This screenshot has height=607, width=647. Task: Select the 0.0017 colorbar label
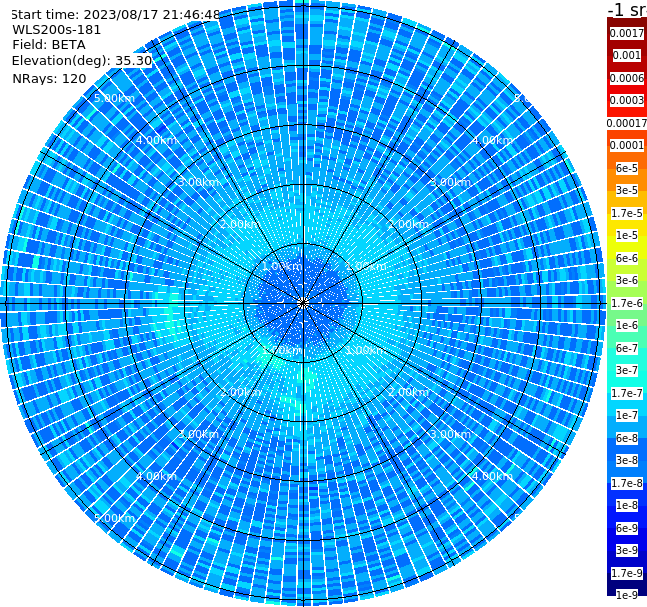pos(627,33)
